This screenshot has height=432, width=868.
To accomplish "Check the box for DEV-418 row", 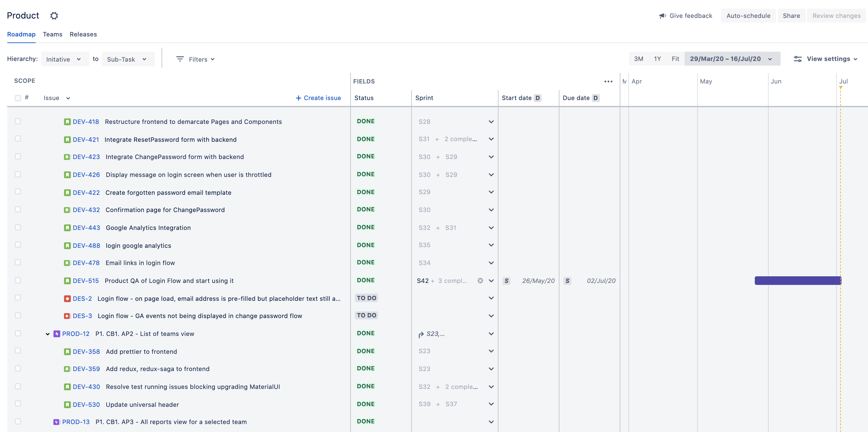I will 18,121.
